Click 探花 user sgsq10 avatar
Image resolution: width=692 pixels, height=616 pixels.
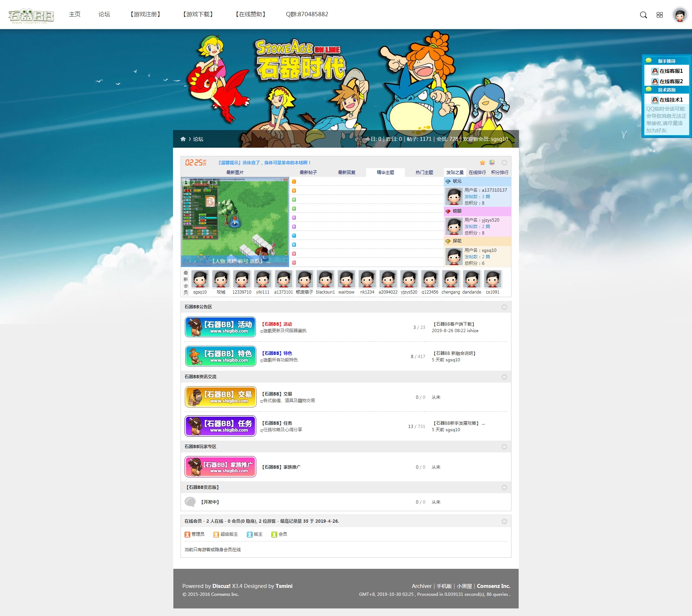(454, 256)
